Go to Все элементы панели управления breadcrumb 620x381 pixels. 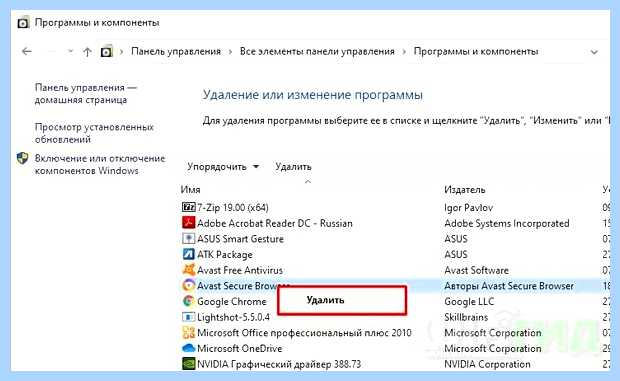pos(317,51)
